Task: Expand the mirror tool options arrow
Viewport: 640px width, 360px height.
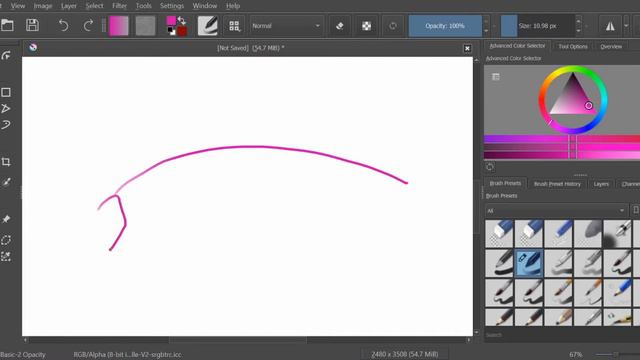Action: click(626, 26)
